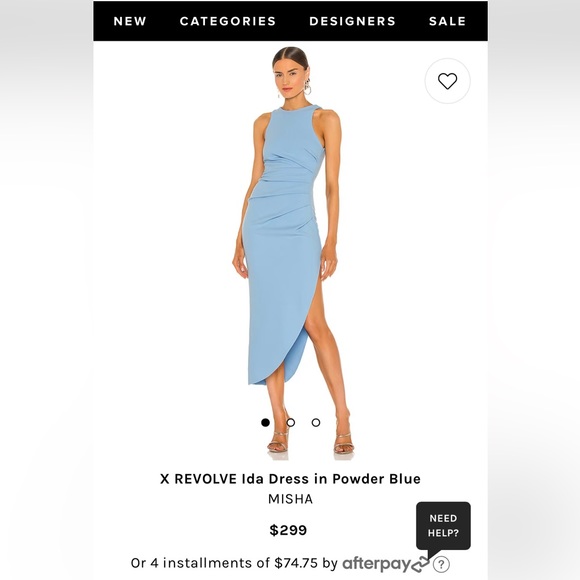Select the first filled carousel dot
This screenshot has height=580, width=580.
click(x=265, y=422)
